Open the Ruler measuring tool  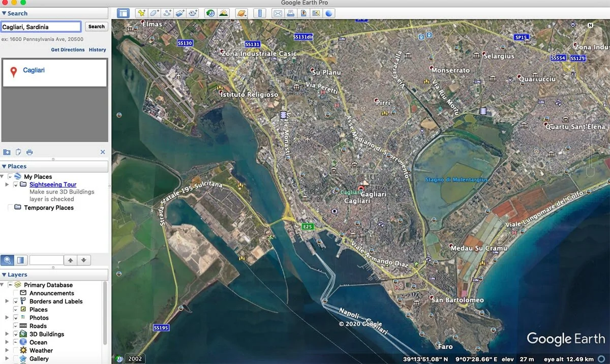click(x=260, y=13)
